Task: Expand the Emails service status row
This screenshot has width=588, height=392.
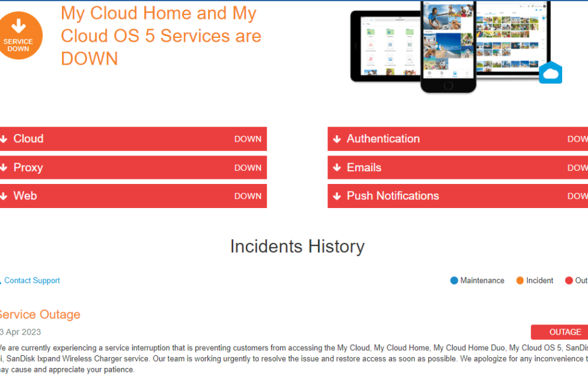Action: pos(458,168)
